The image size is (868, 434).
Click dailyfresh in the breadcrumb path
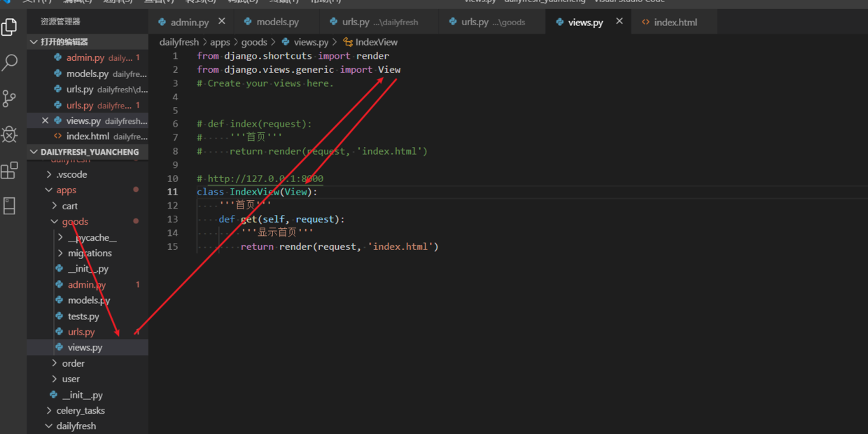[x=179, y=42]
